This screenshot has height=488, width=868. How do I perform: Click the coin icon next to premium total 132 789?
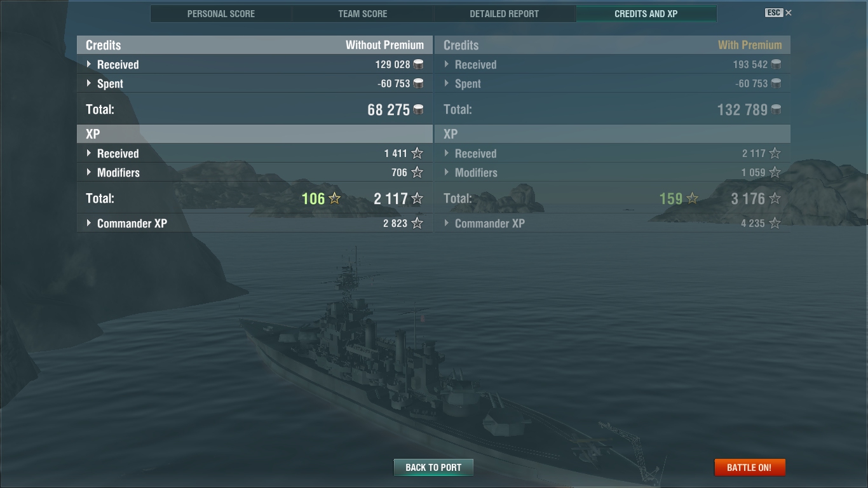click(776, 109)
